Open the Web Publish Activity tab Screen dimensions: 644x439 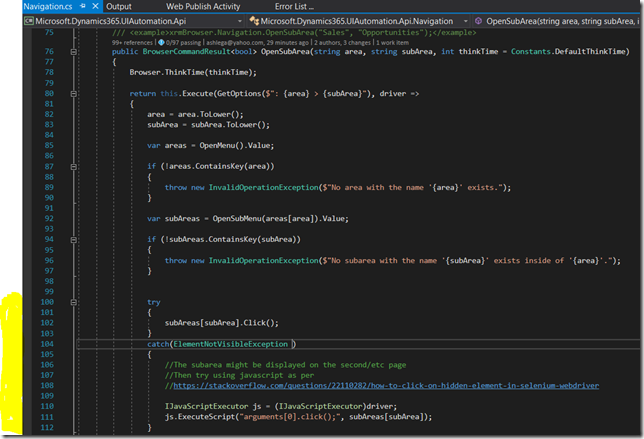click(203, 7)
